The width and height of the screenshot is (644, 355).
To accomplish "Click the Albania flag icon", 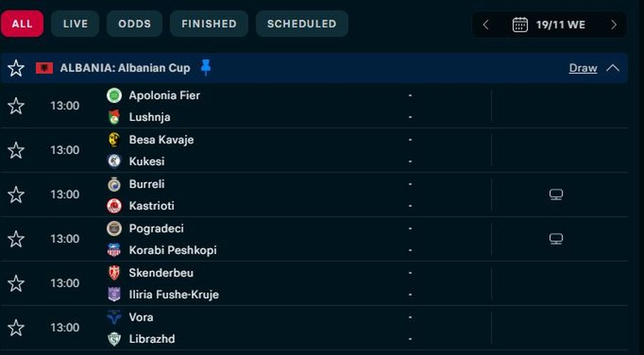I will tap(44, 68).
